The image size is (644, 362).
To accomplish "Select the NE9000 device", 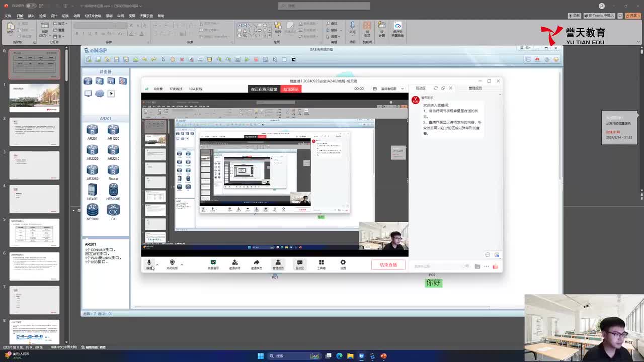I will tap(92, 212).
